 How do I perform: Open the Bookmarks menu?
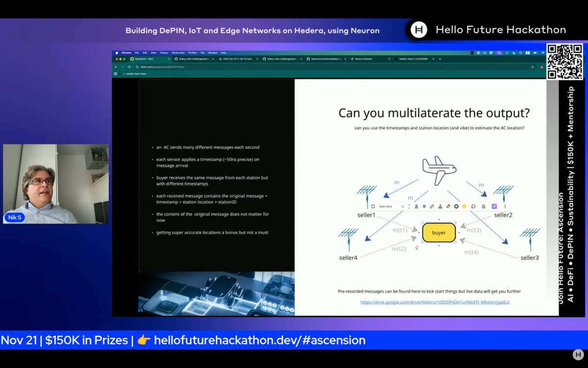coord(178,53)
